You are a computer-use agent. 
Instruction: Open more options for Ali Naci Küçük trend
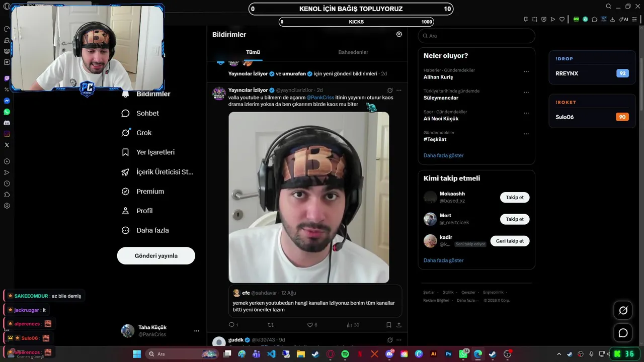coord(526,113)
